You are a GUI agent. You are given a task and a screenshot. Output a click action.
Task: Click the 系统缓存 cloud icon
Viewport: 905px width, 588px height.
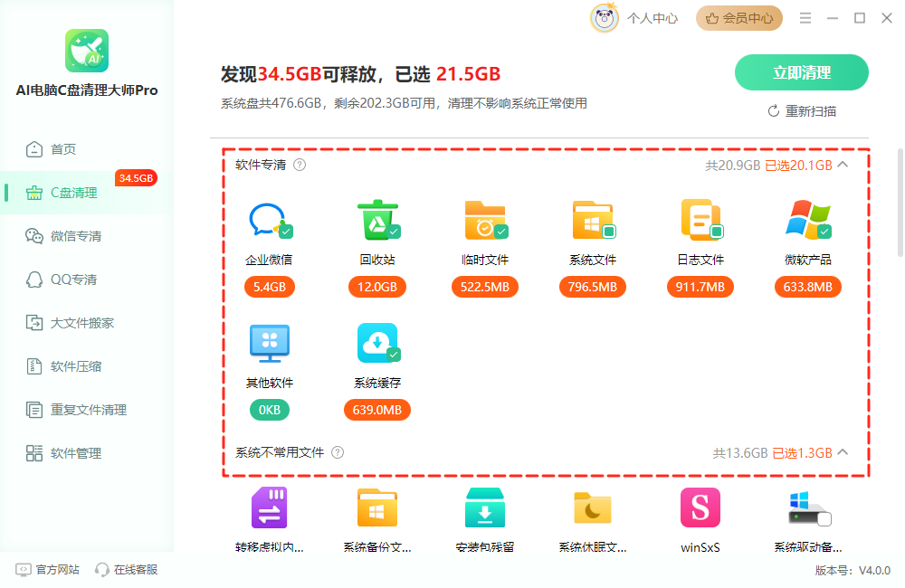coord(377,343)
